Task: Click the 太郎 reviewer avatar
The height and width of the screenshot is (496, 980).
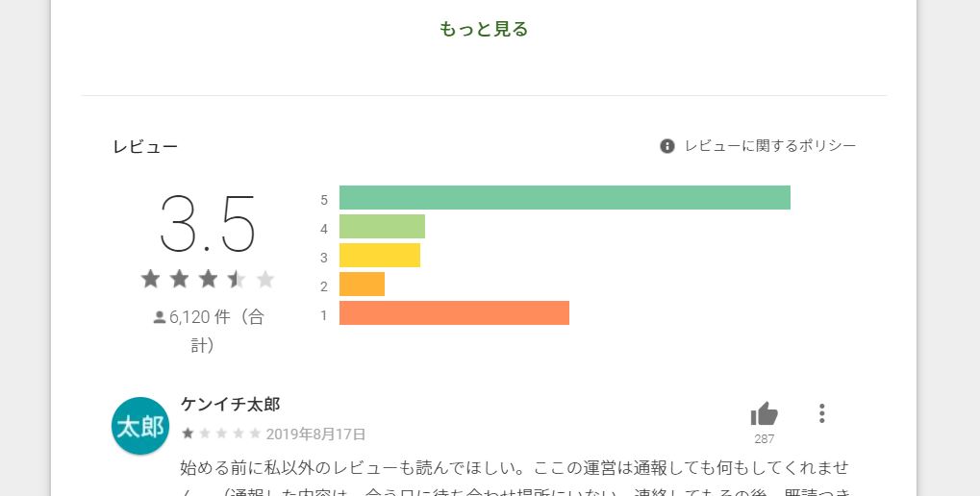Action: tap(140, 426)
